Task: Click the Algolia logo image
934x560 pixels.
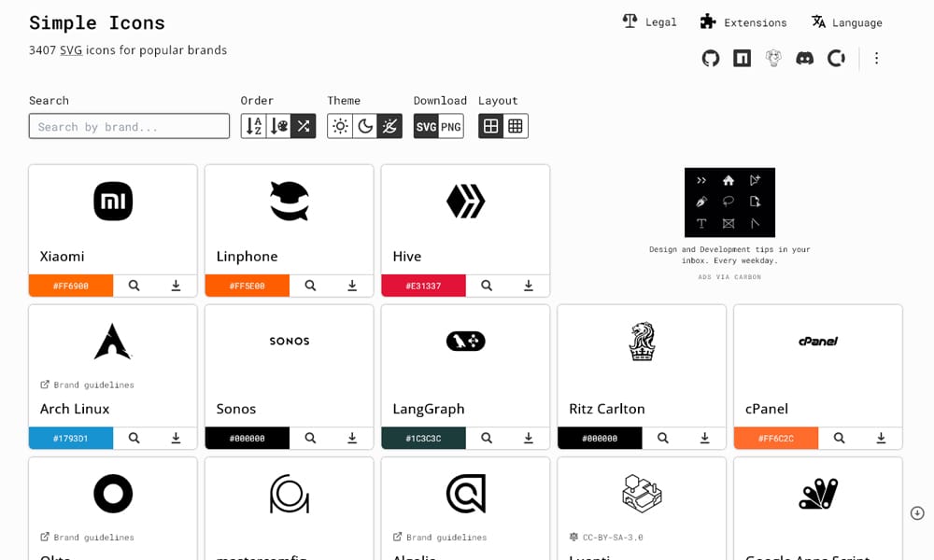Action: tap(466, 494)
